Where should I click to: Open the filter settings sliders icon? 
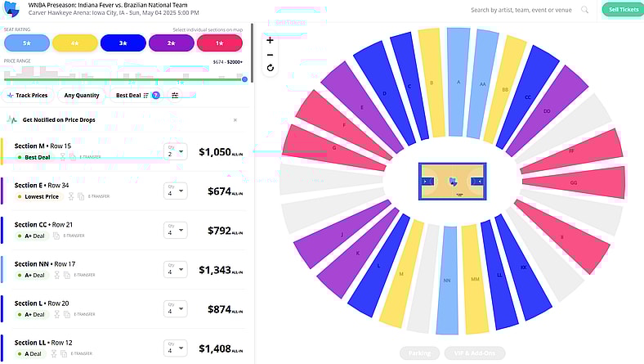pos(175,96)
